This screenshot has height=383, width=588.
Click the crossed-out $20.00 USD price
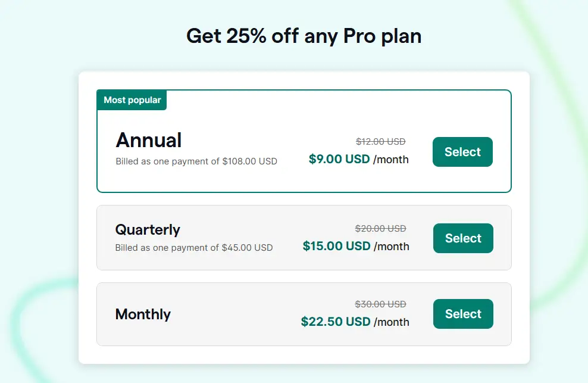tap(380, 228)
